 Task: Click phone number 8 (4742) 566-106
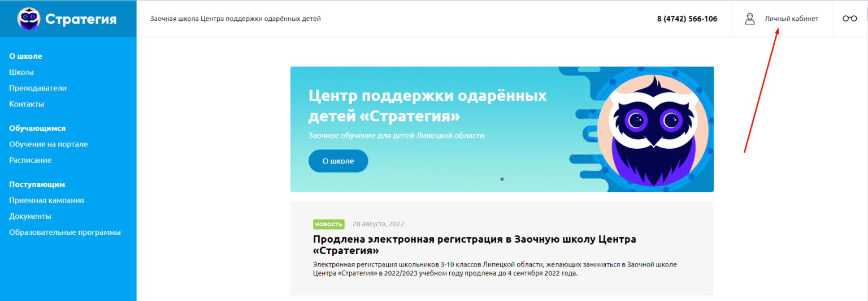687,19
